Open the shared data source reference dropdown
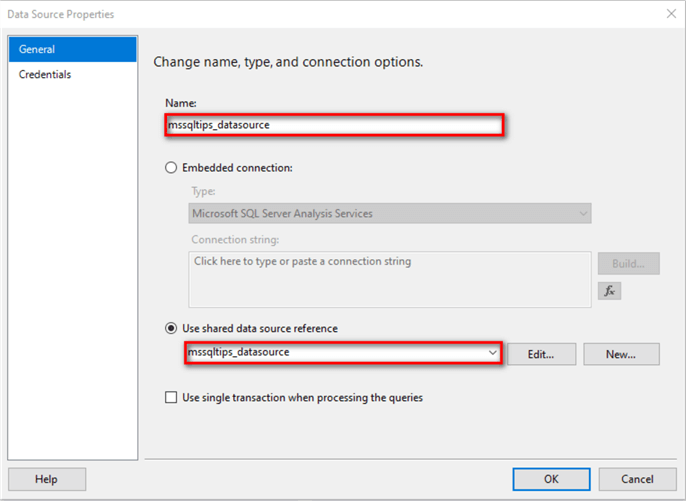The height and width of the screenshot is (501, 686). click(492, 353)
